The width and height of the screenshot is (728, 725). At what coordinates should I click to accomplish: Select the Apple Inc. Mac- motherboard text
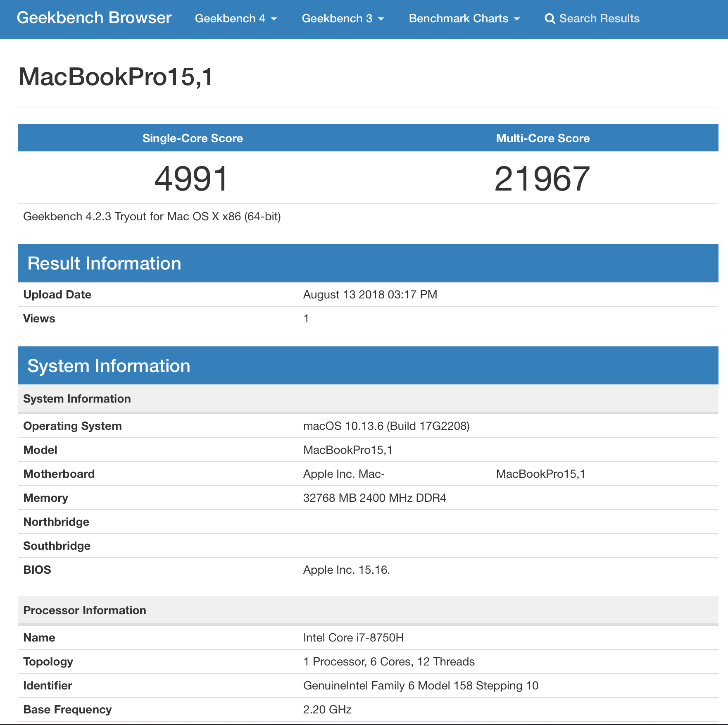tap(344, 474)
